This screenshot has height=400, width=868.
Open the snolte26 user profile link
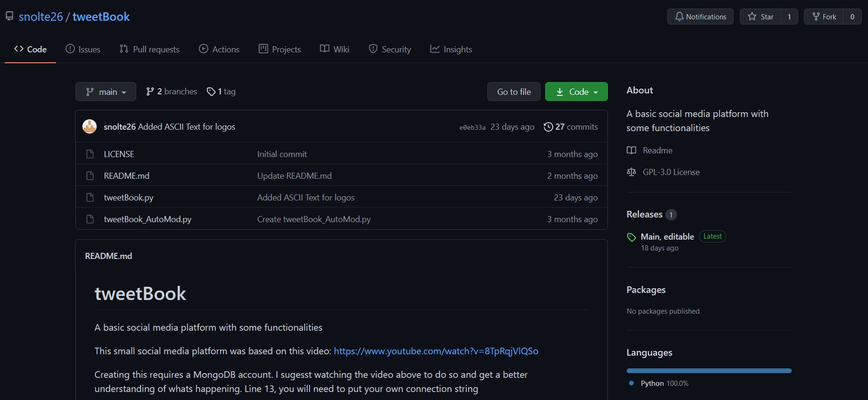click(41, 17)
